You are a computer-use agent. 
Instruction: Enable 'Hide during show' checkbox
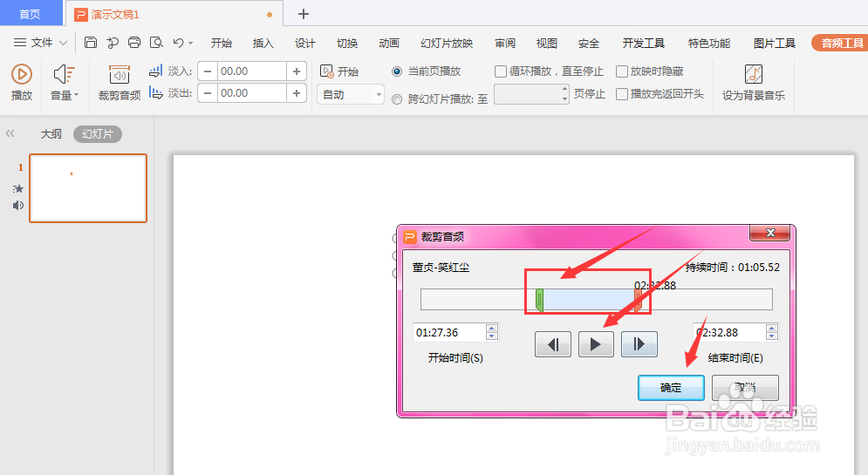coord(622,71)
